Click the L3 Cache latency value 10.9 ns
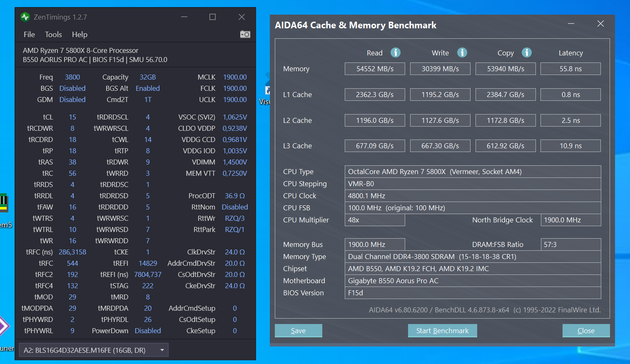 570,146
